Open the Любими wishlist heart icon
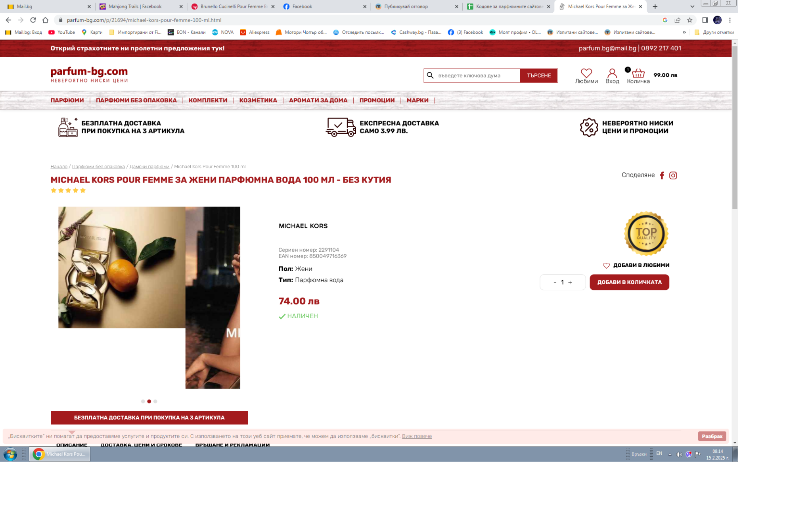Image resolution: width=812 pixels, height=508 pixels. (586, 73)
